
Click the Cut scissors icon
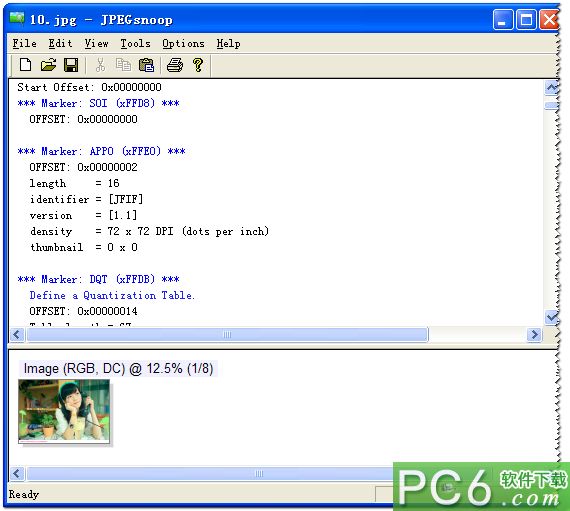(x=100, y=65)
